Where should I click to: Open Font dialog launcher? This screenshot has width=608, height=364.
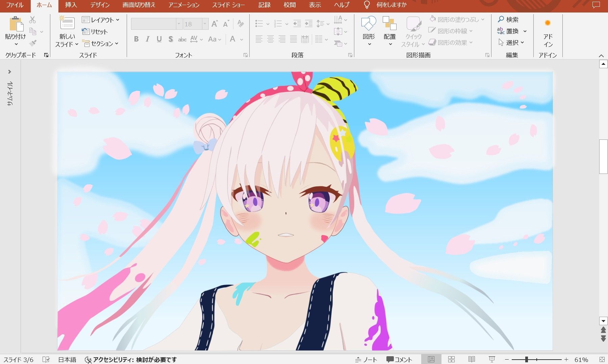(246, 55)
